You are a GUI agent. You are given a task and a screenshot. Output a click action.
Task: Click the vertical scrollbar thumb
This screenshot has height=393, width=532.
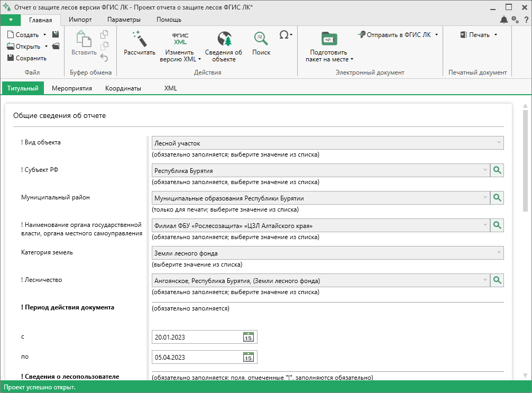pos(525,161)
